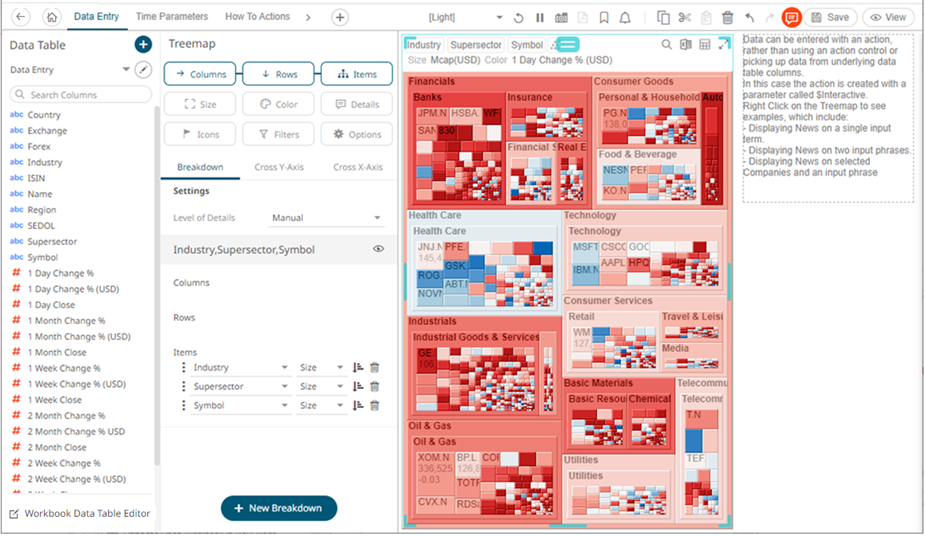Image resolution: width=925 pixels, height=536 pixels.
Task: Click the notification bell icon
Action: [625, 17]
